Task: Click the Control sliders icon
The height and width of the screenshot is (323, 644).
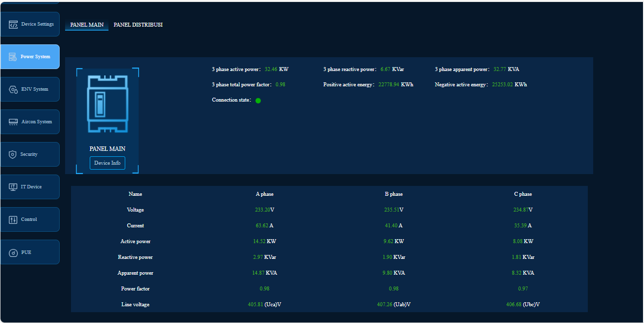Action: pyautogui.click(x=13, y=220)
